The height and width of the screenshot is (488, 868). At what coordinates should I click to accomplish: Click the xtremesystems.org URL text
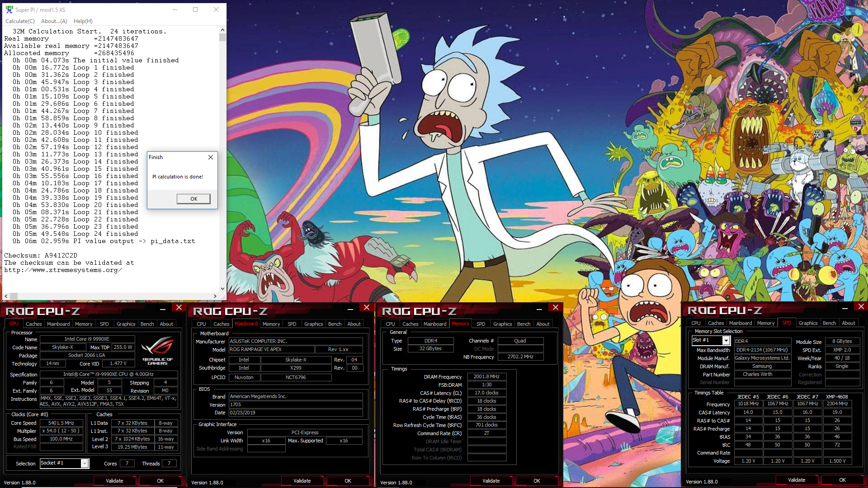pyautogui.click(x=63, y=270)
